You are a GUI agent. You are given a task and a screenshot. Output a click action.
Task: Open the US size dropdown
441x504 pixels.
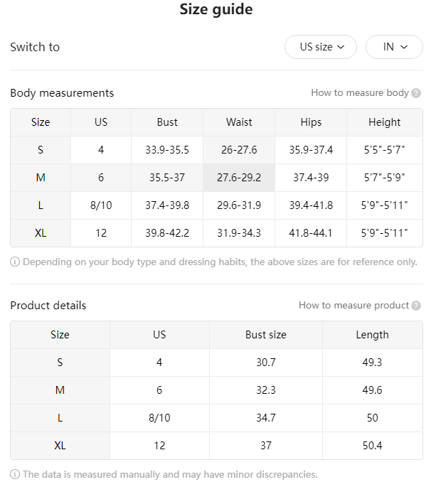tap(320, 47)
